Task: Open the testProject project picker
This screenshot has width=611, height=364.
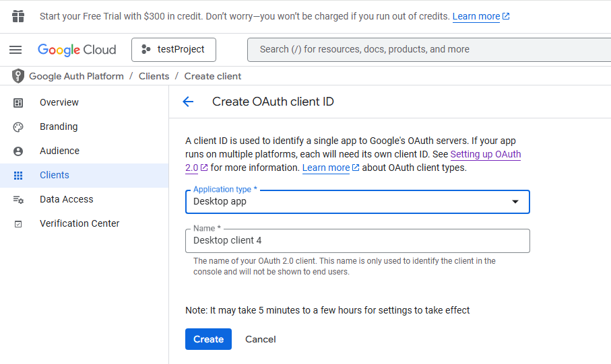Action: point(174,50)
